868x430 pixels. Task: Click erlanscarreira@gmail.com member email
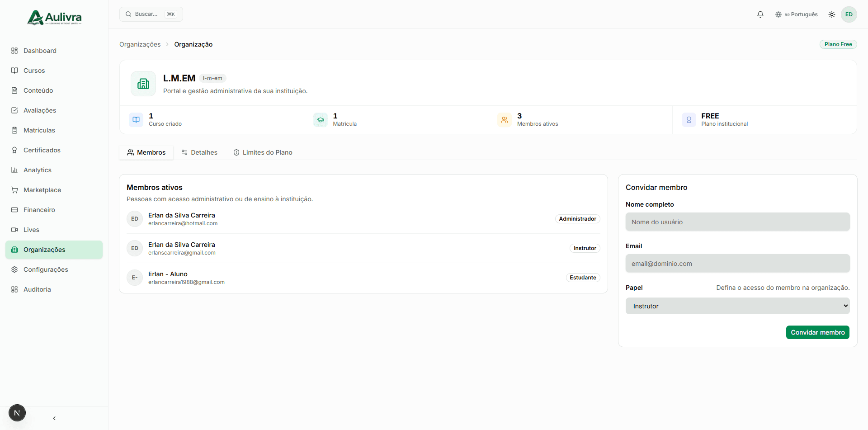point(182,253)
